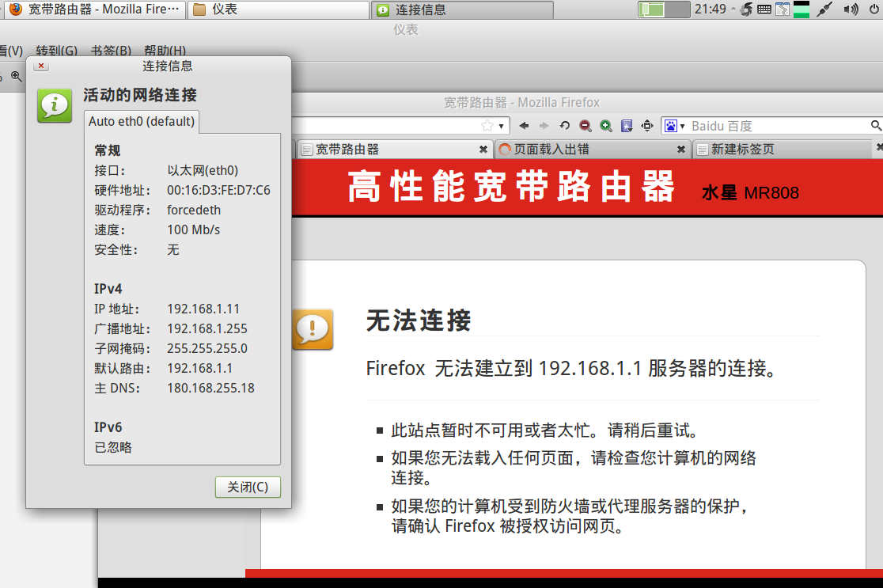Switch to Firefox via the taskbar button

click(93, 9)
